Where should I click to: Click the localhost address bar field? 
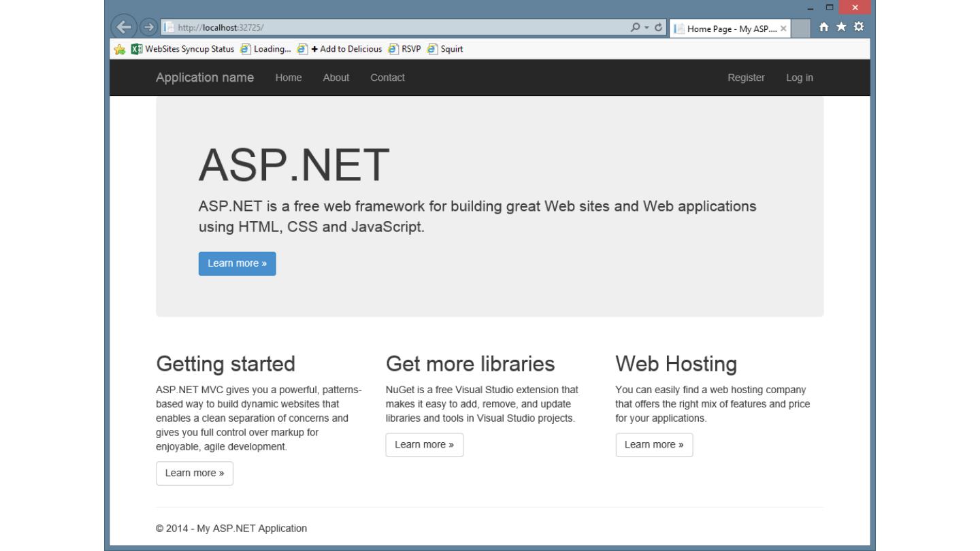(x=395, y=28)
